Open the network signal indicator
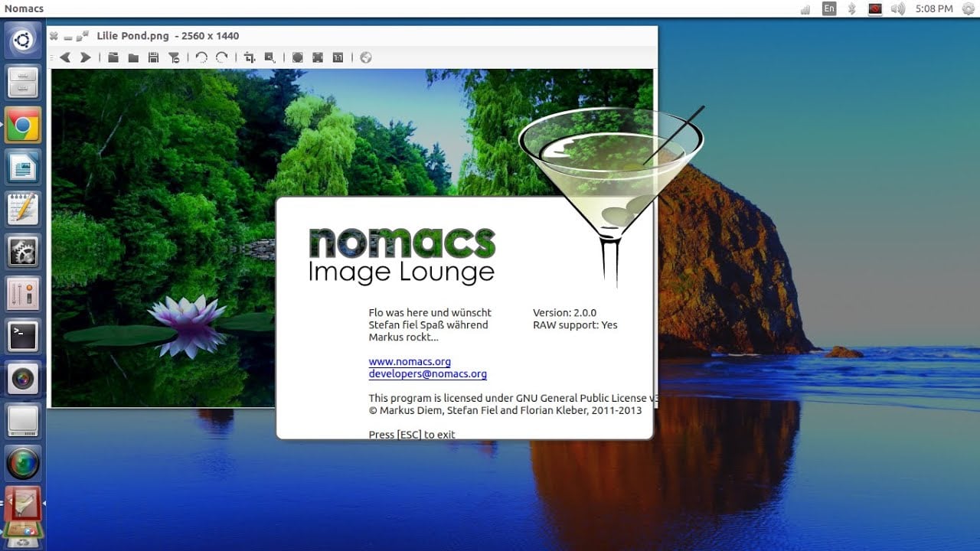Image resolution: width=980 pixels, height=551 pixels. pos(805,9)
